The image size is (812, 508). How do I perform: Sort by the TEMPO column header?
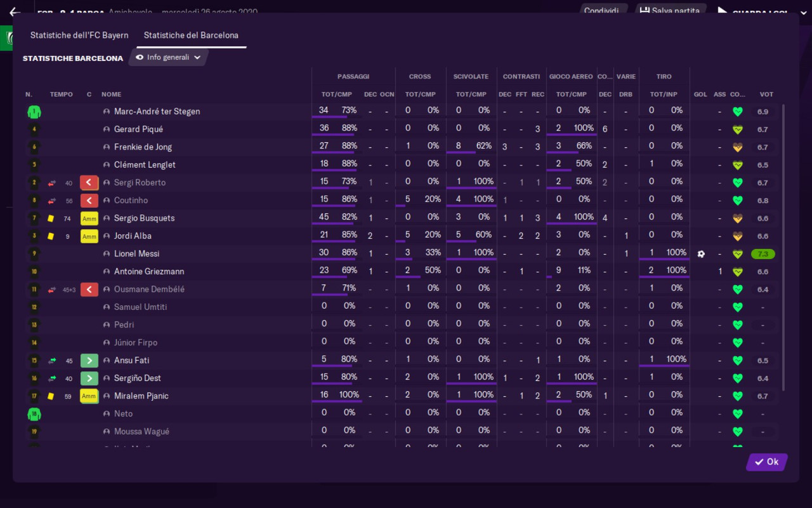click(62, 95)
